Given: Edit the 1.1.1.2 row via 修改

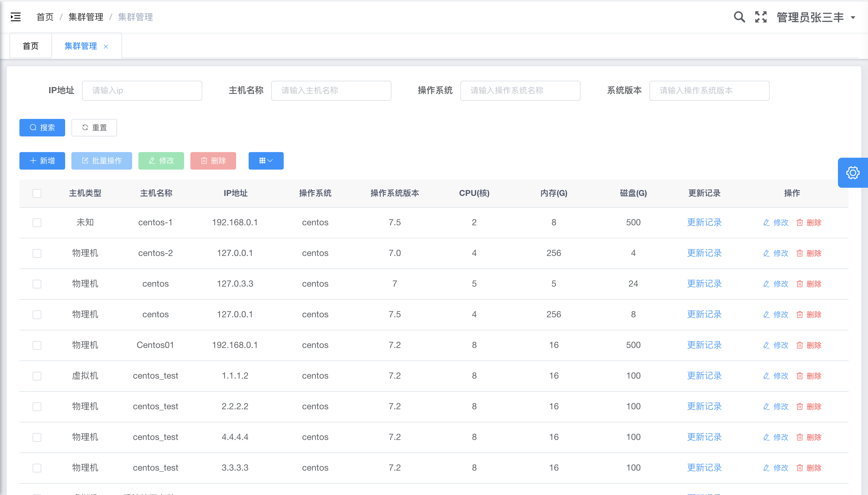Looking at the screenshot, I should point(776,376).
